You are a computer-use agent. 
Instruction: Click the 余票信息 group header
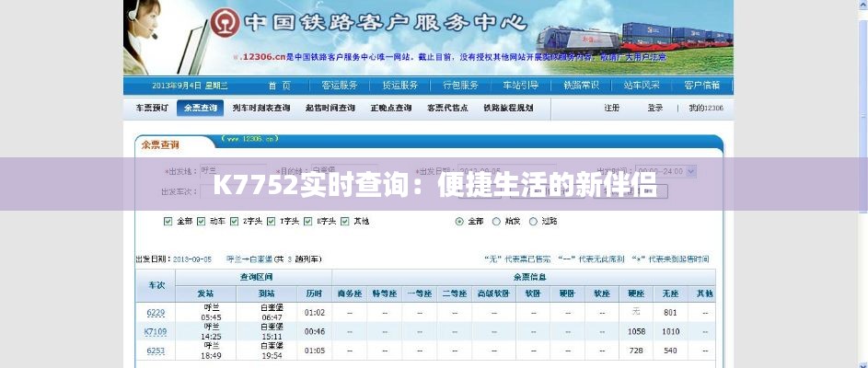coord(524,277)
